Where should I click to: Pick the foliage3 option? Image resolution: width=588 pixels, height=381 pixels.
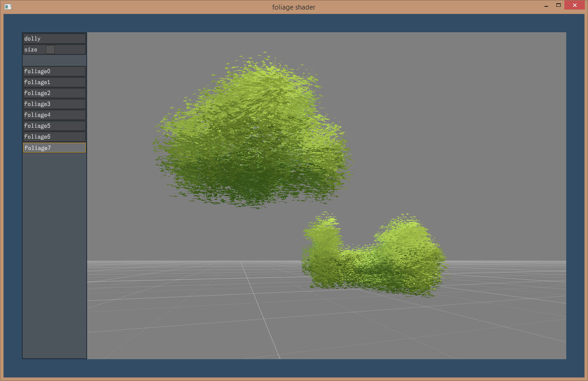[54, 104]
